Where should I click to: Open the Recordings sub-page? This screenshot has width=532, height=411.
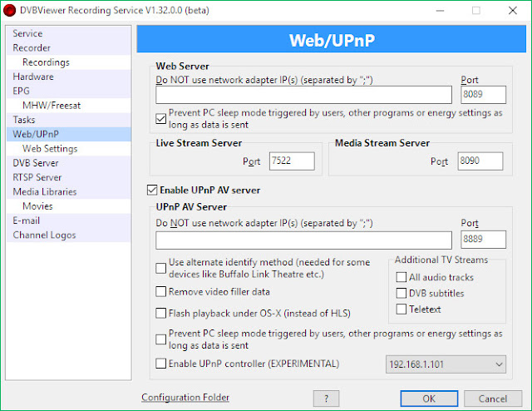pyautogui.click(x=68, y=62)
